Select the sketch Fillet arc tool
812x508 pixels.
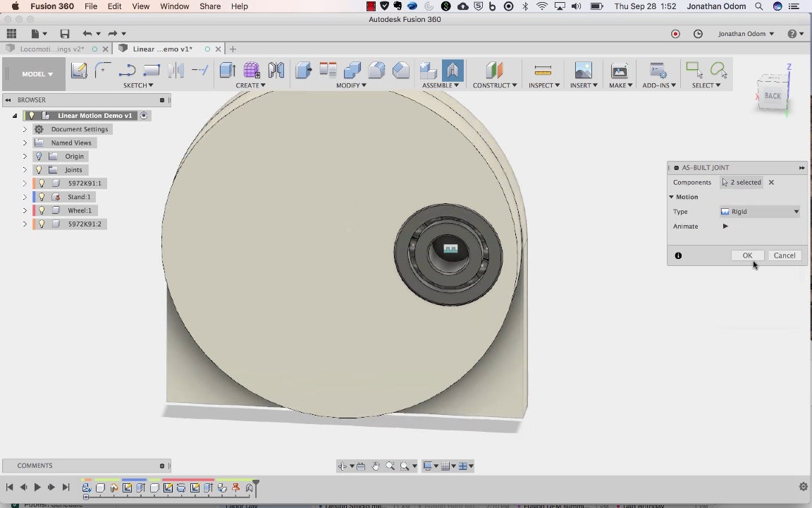102,70
